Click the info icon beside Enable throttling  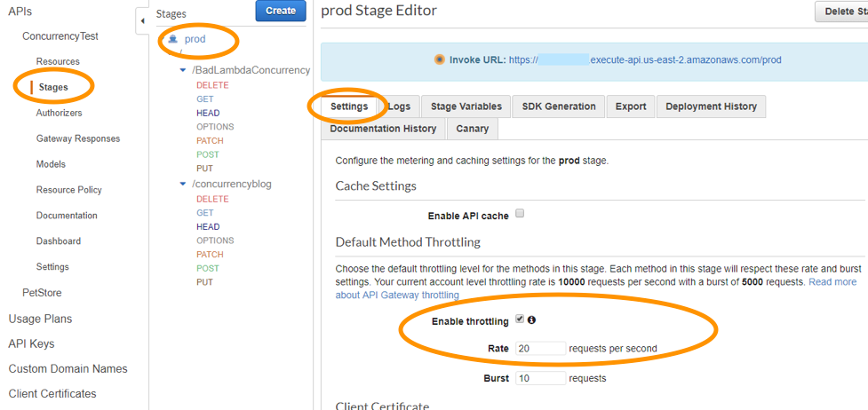531,319
